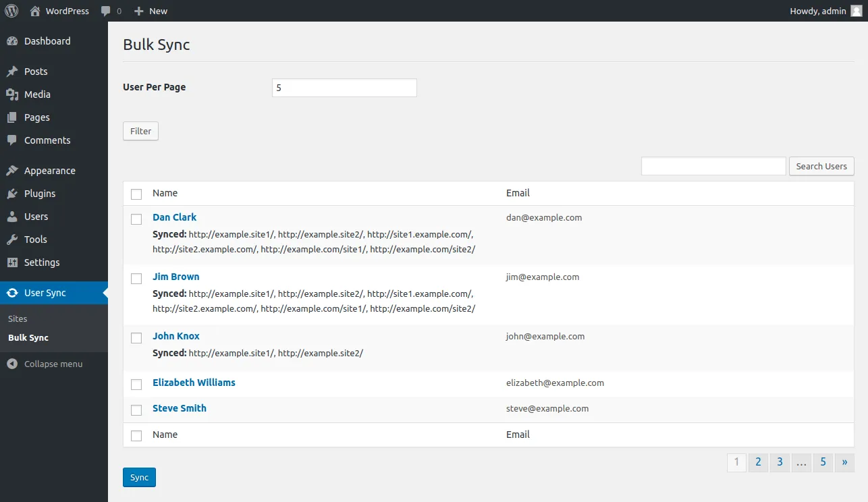Check the box next to Dan Clark
Image resolution: width=868 pixels, height=502 pixels.
click(136, 219)
